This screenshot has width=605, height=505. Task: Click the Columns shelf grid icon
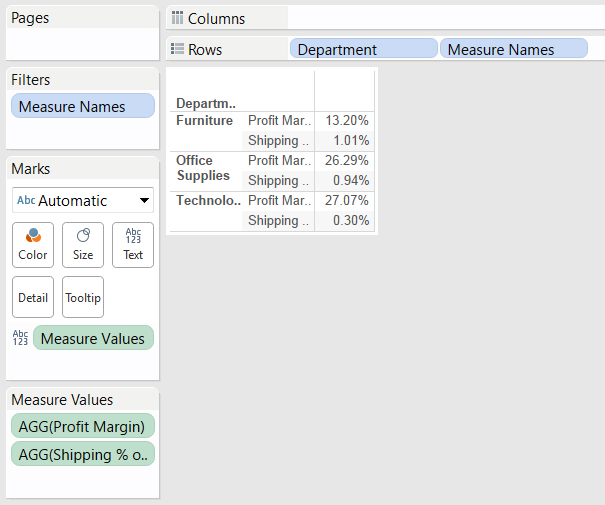pos(177,18)
